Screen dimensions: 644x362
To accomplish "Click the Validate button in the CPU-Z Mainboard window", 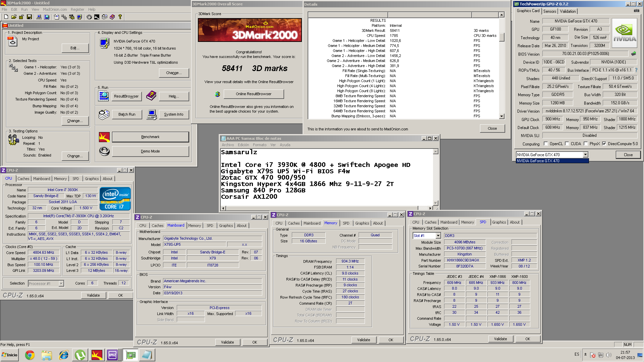I will click(227, 342).
